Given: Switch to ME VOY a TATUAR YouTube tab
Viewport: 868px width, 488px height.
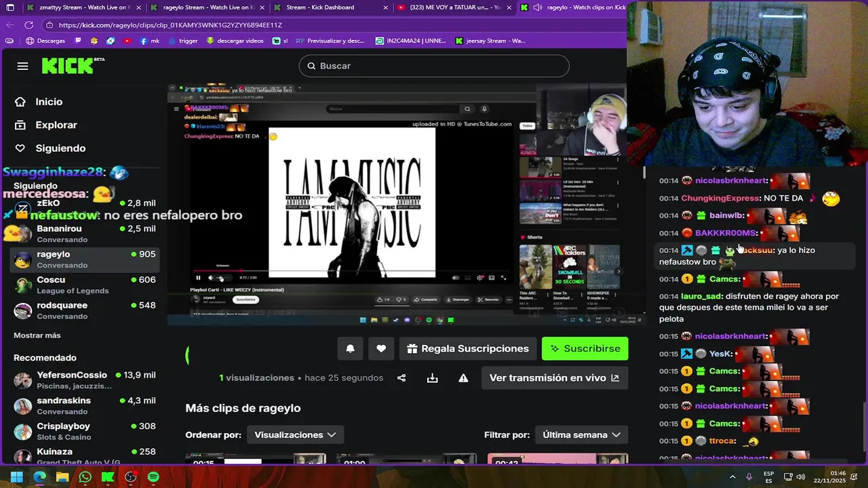Looking at the screenshot, I should point(456,7).
